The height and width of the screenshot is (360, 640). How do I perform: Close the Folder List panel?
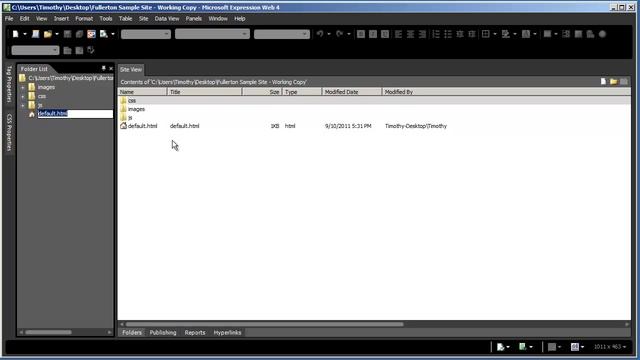[111, 69]
